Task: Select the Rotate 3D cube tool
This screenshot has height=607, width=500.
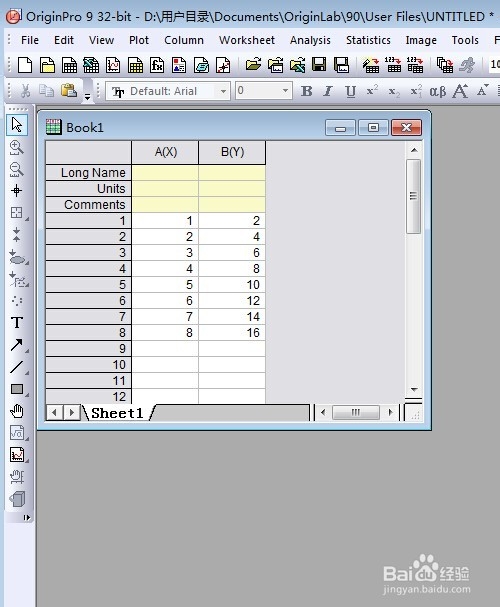Action: tap(17, 499)
